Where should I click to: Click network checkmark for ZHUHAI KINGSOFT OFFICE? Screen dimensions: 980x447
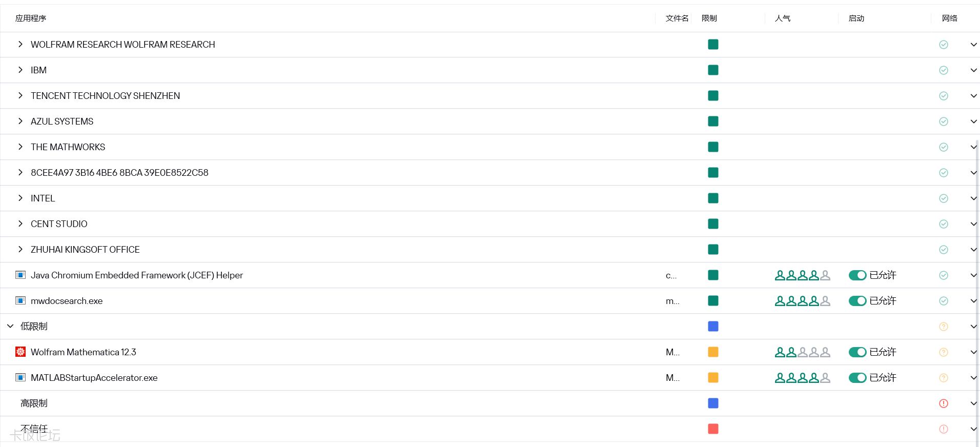tap(944, 250)
